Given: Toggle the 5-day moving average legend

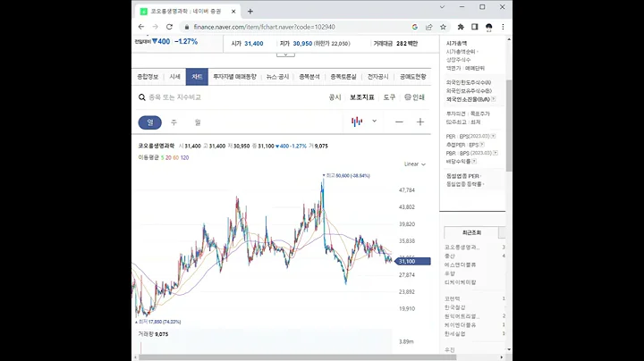Looking at the screenshot, I should (x=162, y=157).
